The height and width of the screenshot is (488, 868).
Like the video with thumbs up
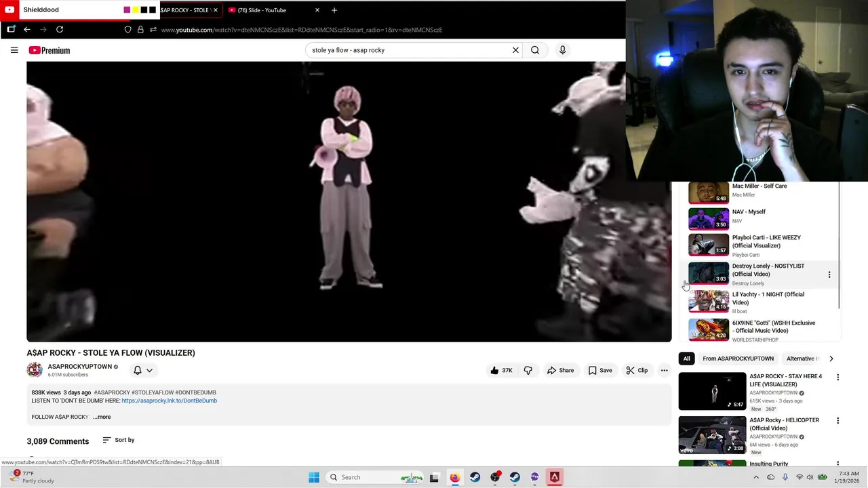pos(501,370)
